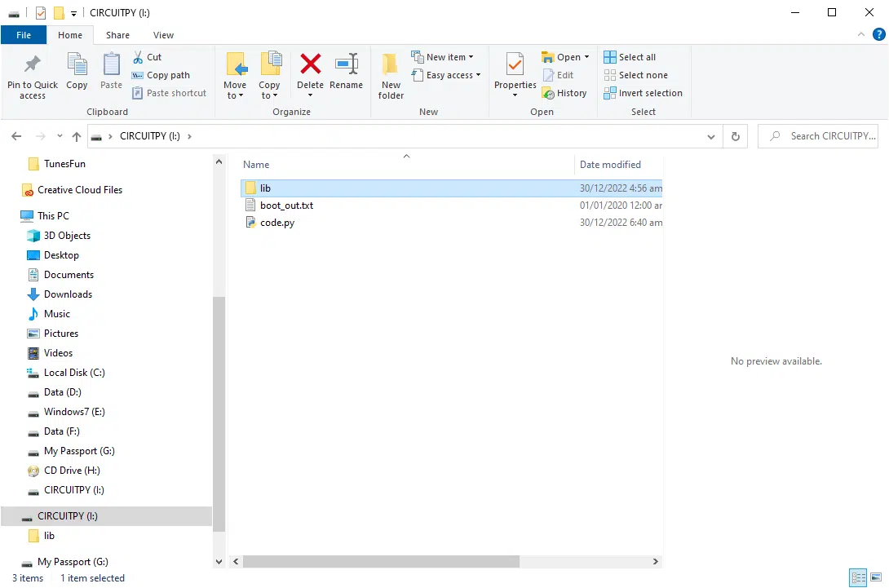This screenshot has width=889, height=588.
Task: Select the lib folder in file list
Action: pyautogui.click(x=451, y=188)
